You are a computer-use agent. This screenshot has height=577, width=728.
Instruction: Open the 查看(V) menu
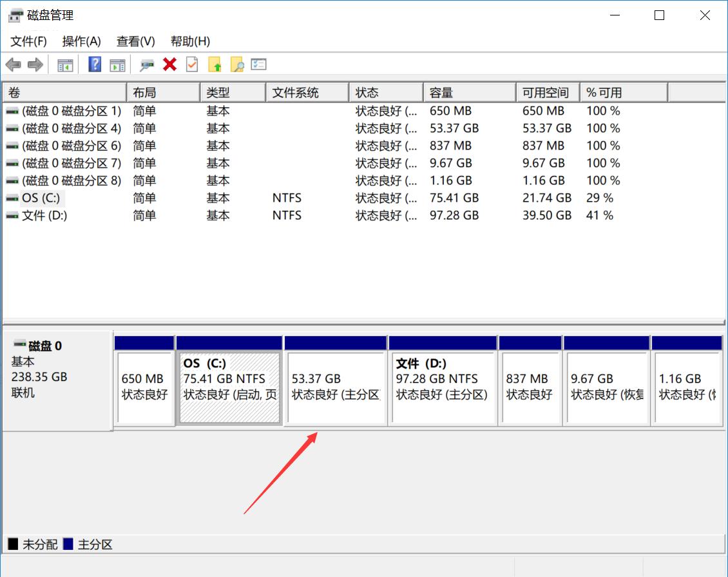pyautogui.click(x=135, y=41)
